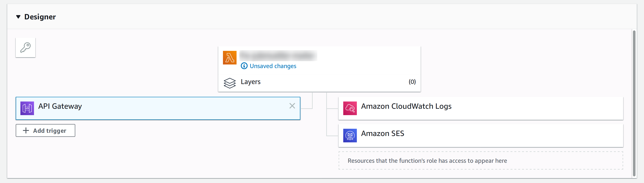Click the Unsaved changes info icon
The width and height of the screenshot is (644, 183).
click(x=244, y=66)
